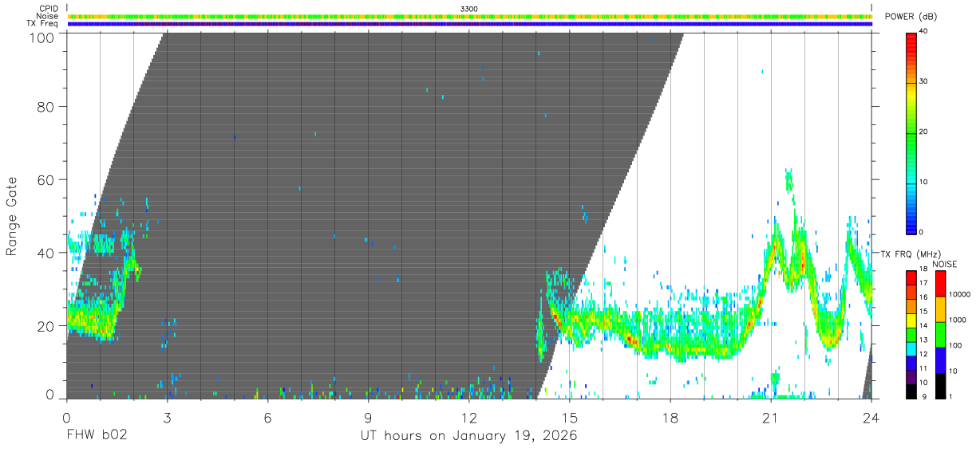
Task: Click the x-axis 6 hour label
Action: pyautogui.click(x=267, y=418)
